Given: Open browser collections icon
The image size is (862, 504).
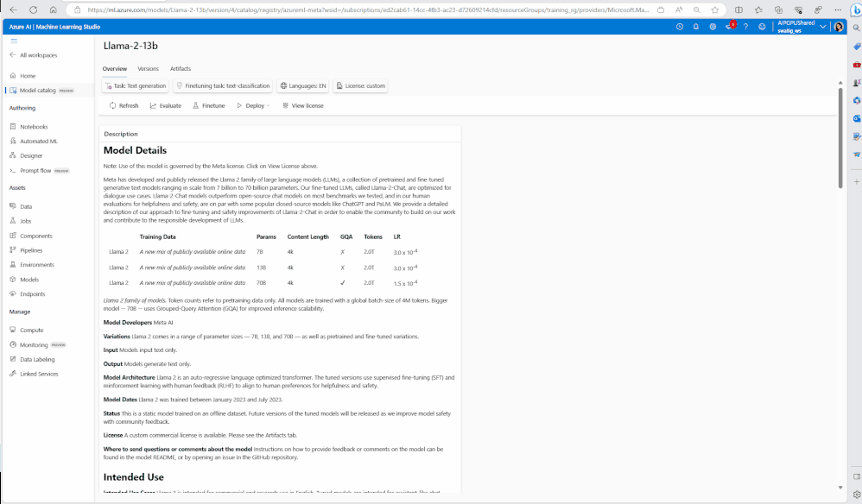Looking at the screenshot, I should pos(778,9).
